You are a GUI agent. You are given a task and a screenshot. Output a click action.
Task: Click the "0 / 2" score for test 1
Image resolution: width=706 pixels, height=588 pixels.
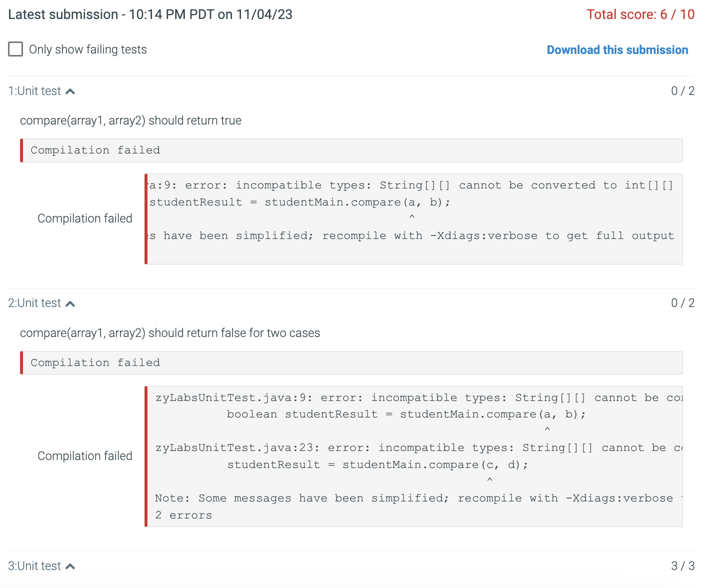(x=682, y=90)
